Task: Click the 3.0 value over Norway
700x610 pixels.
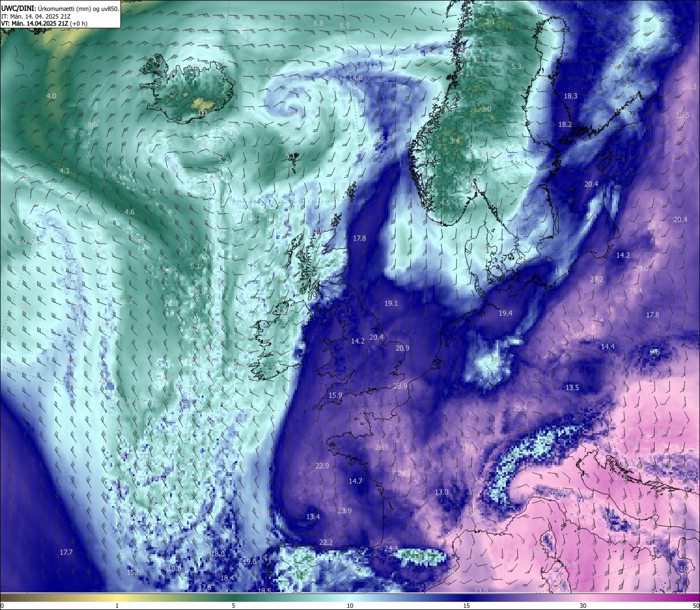Action: click(486, 109)
